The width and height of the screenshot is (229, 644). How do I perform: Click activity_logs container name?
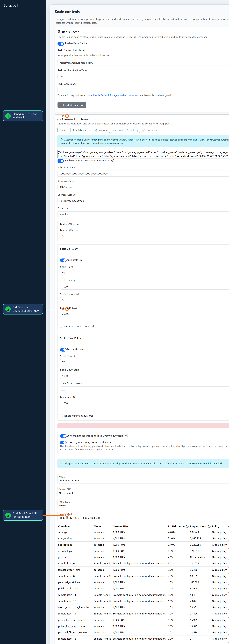point(65,551)
